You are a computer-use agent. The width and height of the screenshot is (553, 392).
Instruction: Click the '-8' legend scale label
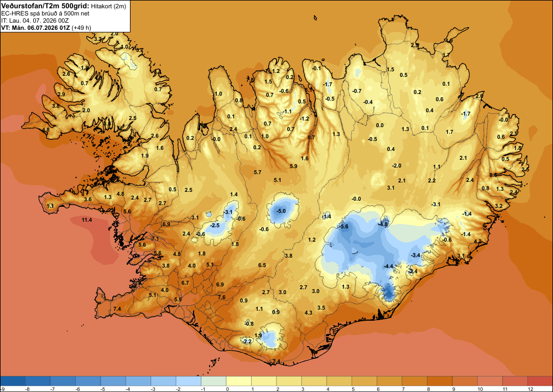(27, 389)
